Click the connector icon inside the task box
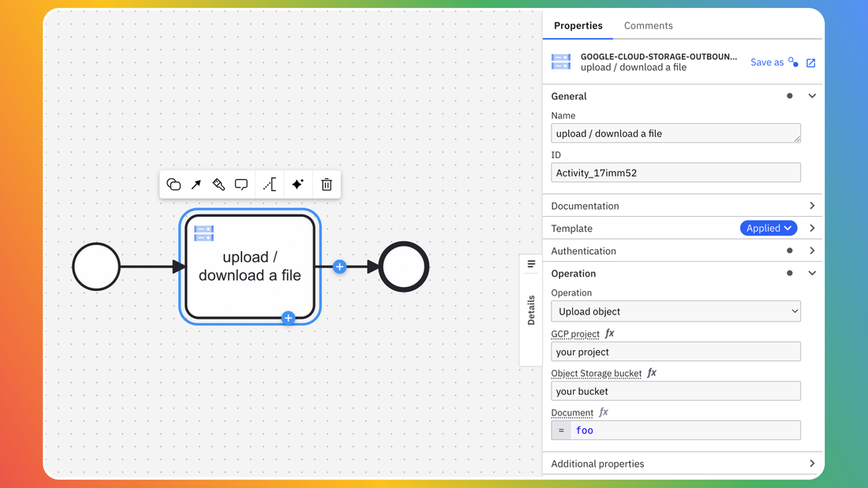 204,233
